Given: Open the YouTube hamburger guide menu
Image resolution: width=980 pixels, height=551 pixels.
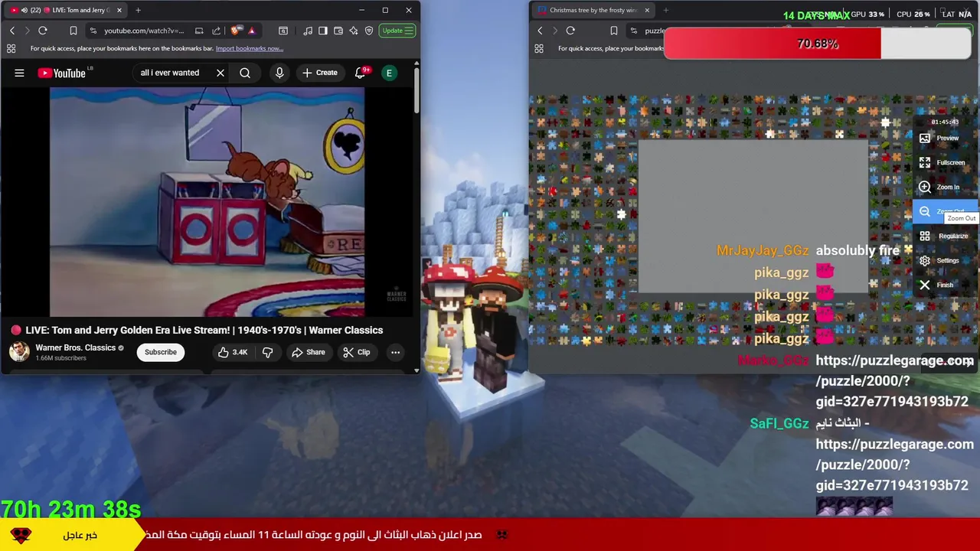Looking at the screenshot, I should (x=19, y=73).
